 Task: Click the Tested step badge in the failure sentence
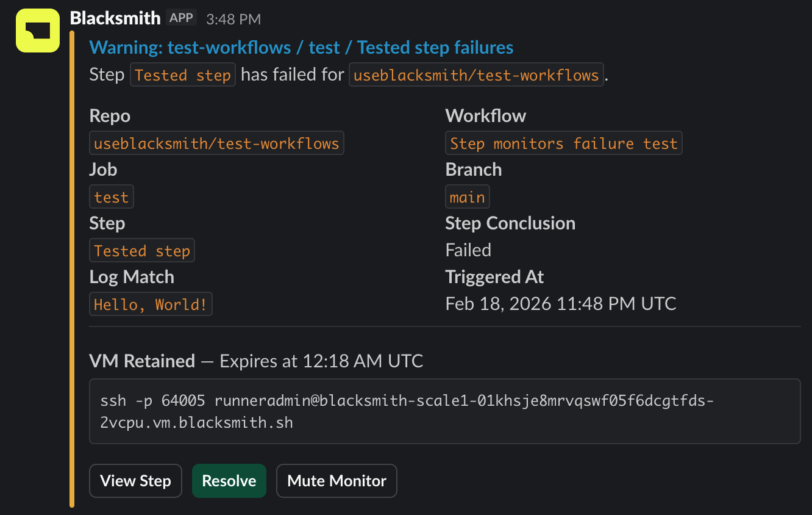(x=182, y=74)
